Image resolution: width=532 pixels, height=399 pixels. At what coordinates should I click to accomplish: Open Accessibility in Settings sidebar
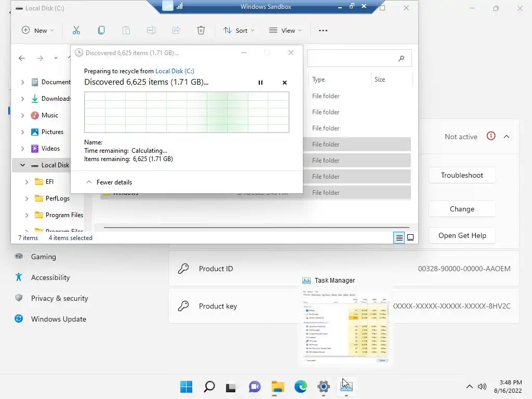(50, 277)
